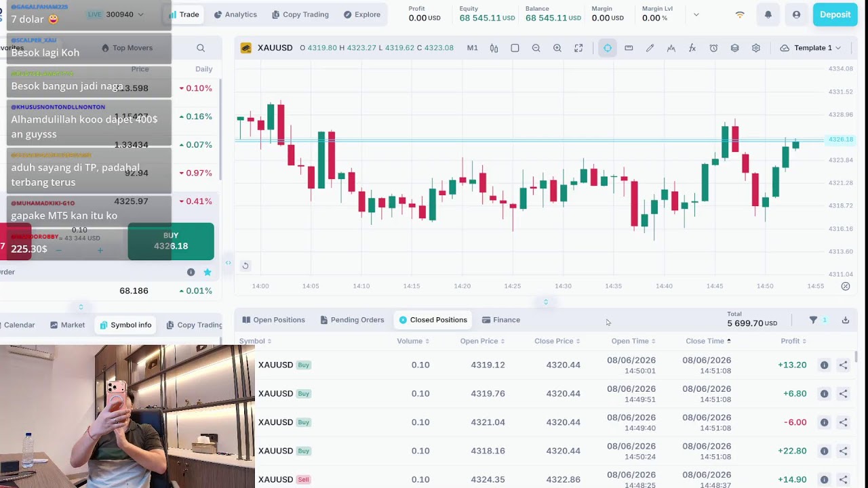This screenshot has height=488, width=868.
Task: Open the chart time axis settings icon
Action: point(846,286)
